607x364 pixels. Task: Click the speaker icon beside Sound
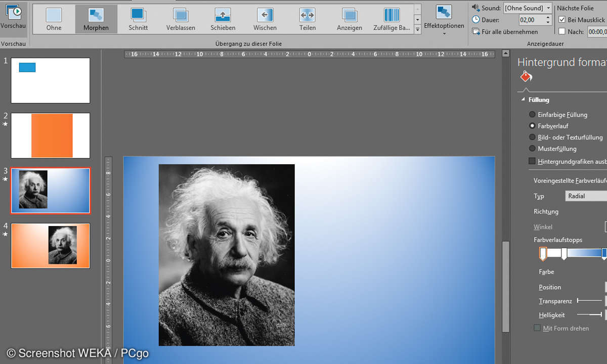475,8
